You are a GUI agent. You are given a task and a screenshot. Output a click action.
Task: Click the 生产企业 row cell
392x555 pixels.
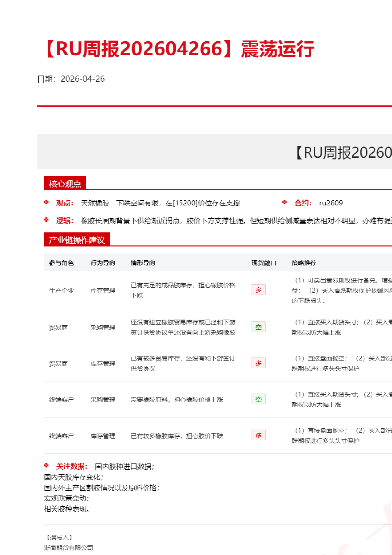tap(61, 291)
